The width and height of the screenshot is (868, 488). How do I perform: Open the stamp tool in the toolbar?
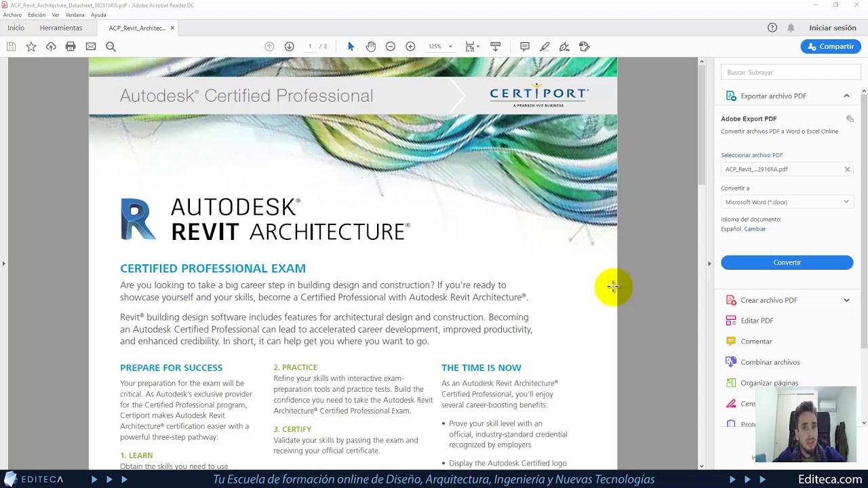(585, 47)
